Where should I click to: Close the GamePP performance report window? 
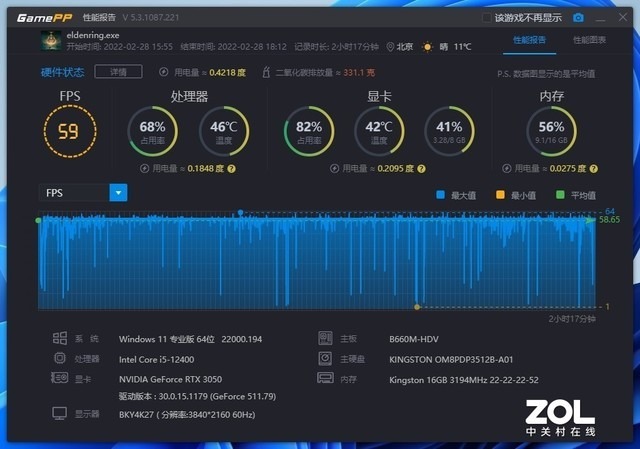pyautogui.click(x=623, y=18)
